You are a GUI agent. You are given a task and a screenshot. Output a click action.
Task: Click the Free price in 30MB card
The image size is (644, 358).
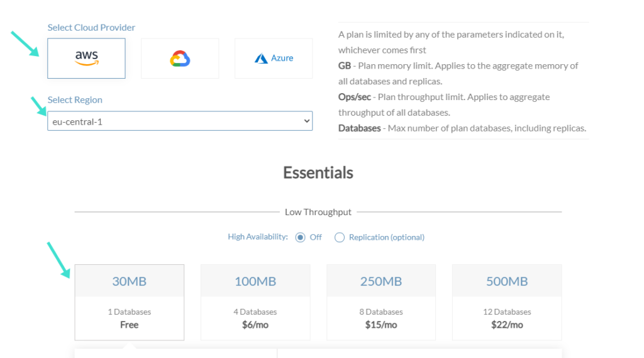click(x=129, y=325)
